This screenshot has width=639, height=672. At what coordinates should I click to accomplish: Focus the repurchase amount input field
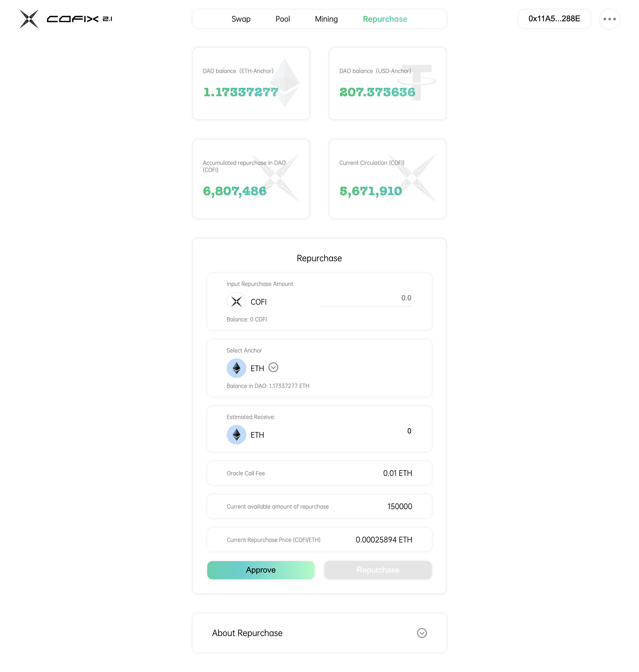[x=366, y=298]
